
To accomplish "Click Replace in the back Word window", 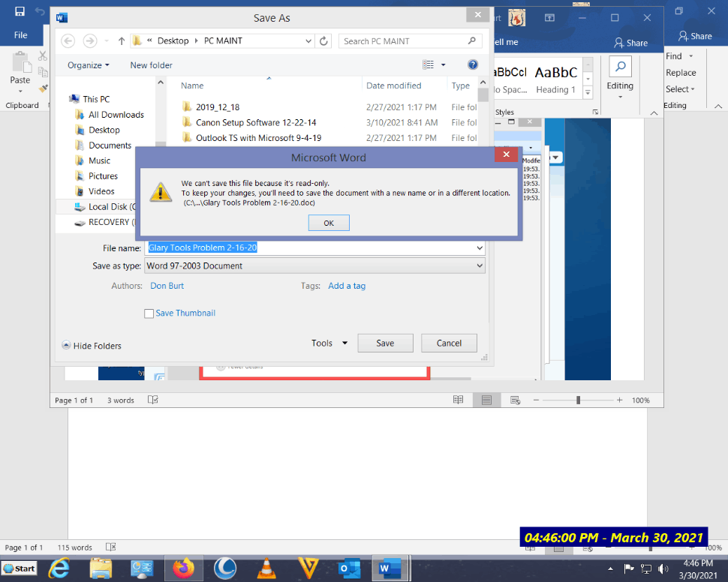I will click(681, 73).
